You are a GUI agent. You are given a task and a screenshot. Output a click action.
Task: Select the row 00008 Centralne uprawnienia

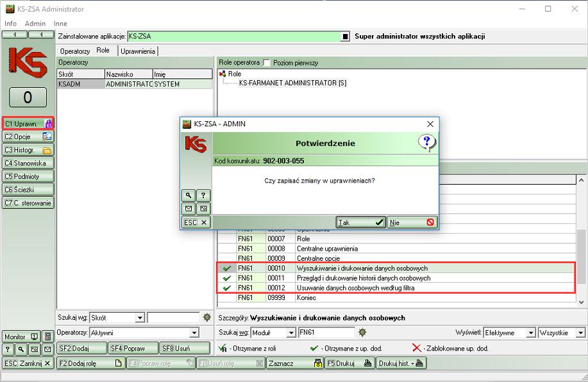click(397, 249)
